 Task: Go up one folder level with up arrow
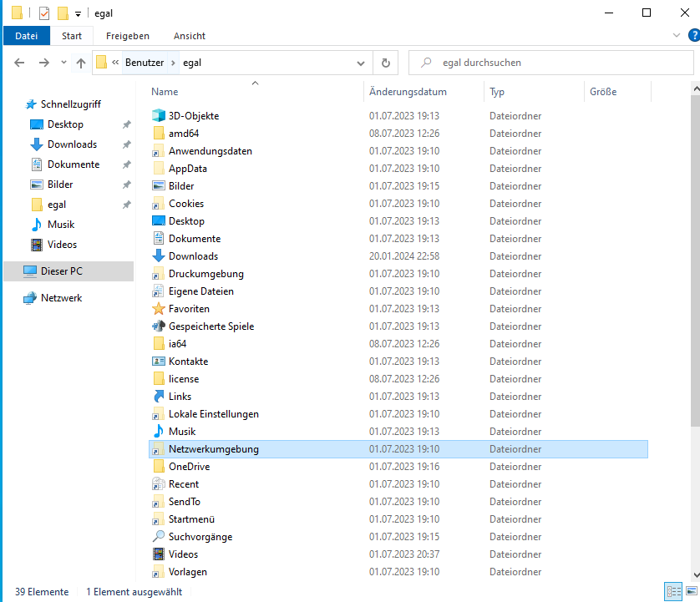tap(80, 63)
